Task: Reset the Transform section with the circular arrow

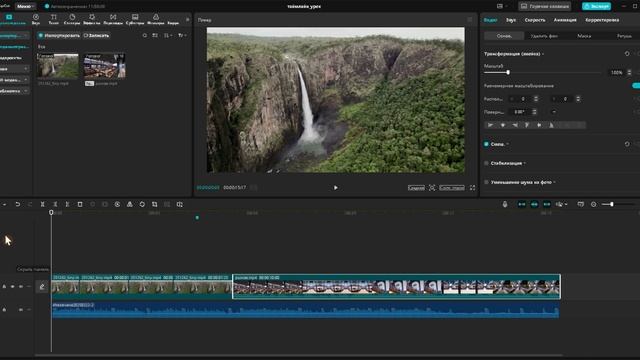Action: [627, 54]
